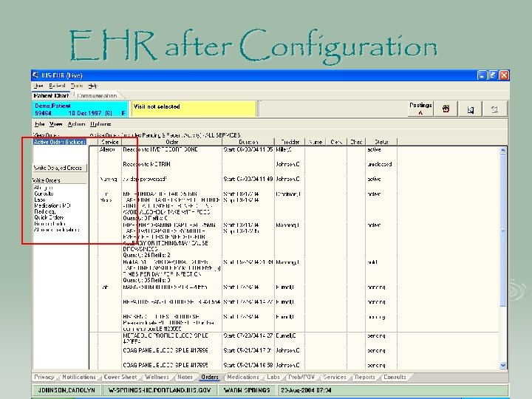Open the Privacy tab
The width and height of the screenshot is (532, 399).
[44, 377]
